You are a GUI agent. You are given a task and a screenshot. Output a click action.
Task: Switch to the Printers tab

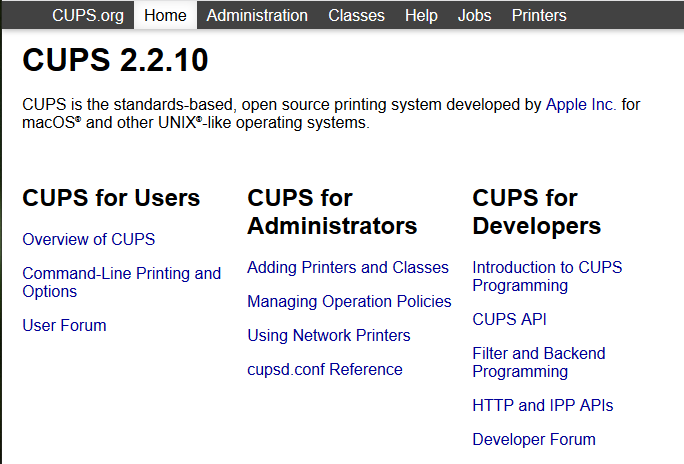(539, 15)
